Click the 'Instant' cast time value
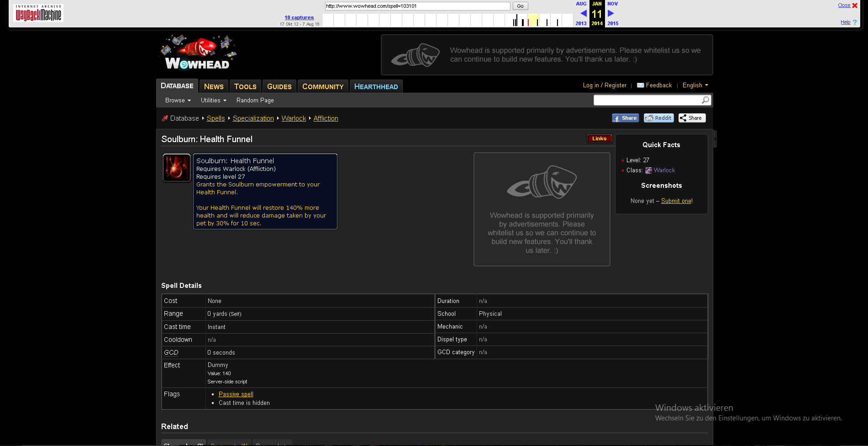The width and height of the screenshot is (868, 446). click(216, 327)
